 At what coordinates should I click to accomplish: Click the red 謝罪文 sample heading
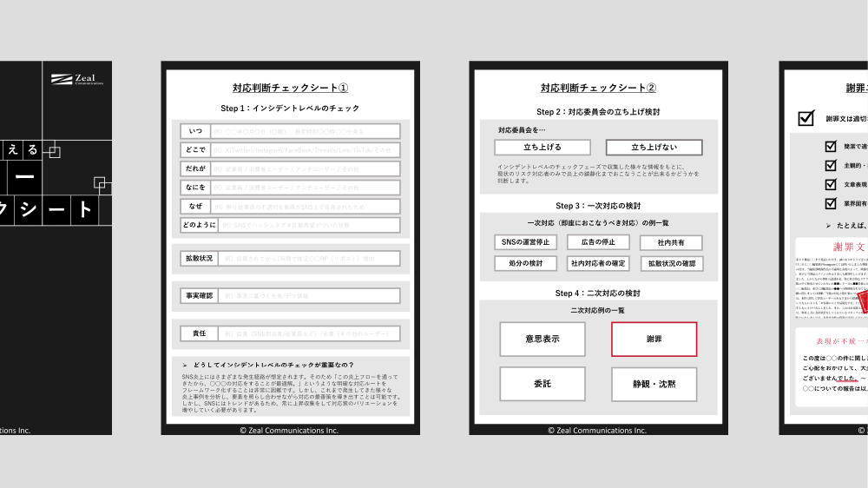pyautogui.click(x=850, y=247)
